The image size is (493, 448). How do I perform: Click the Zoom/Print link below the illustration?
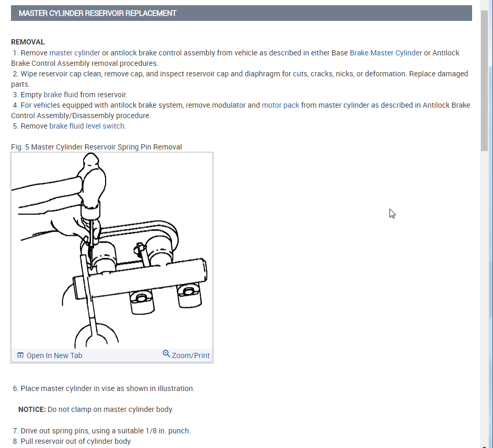pos(190,355)
